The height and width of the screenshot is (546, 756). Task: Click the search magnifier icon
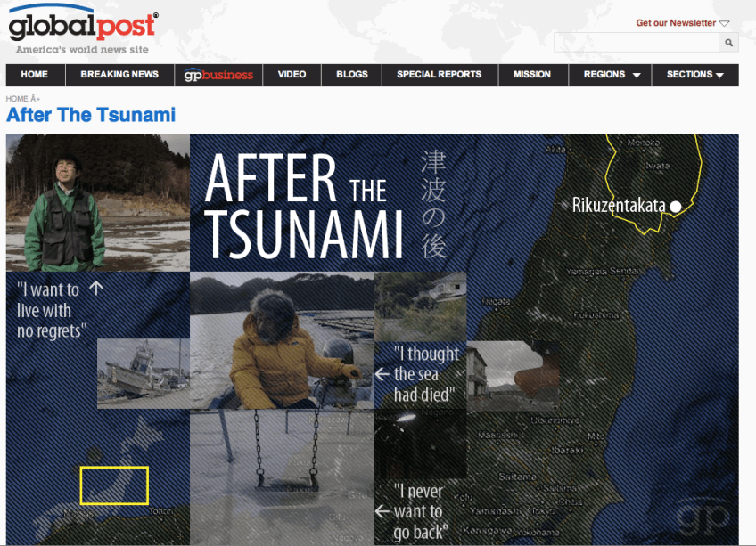click(728, 43)
